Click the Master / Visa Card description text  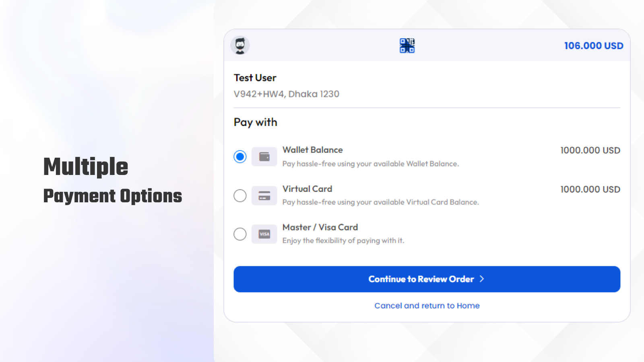[343, 240]
